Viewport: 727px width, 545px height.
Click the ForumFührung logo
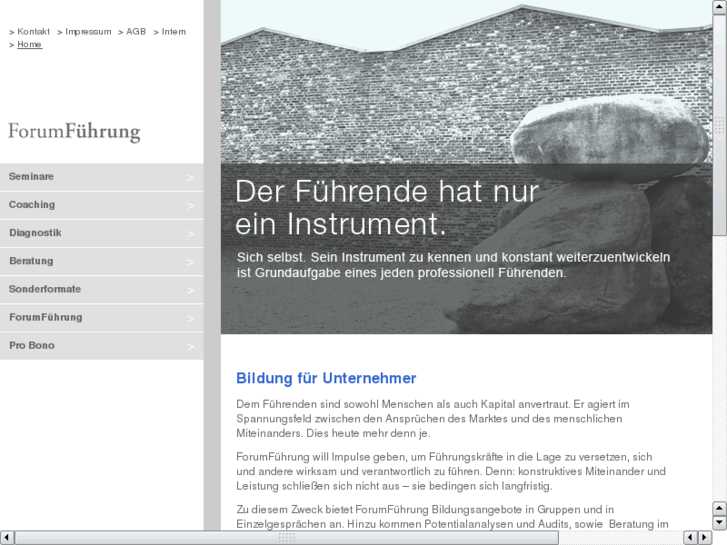[x=74, y=131]
